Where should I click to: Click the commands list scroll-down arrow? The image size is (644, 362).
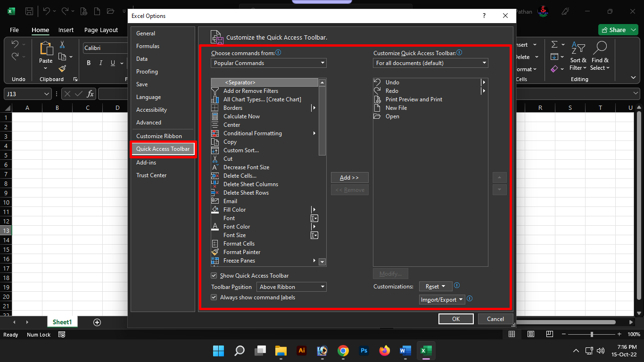coord(322,262)
